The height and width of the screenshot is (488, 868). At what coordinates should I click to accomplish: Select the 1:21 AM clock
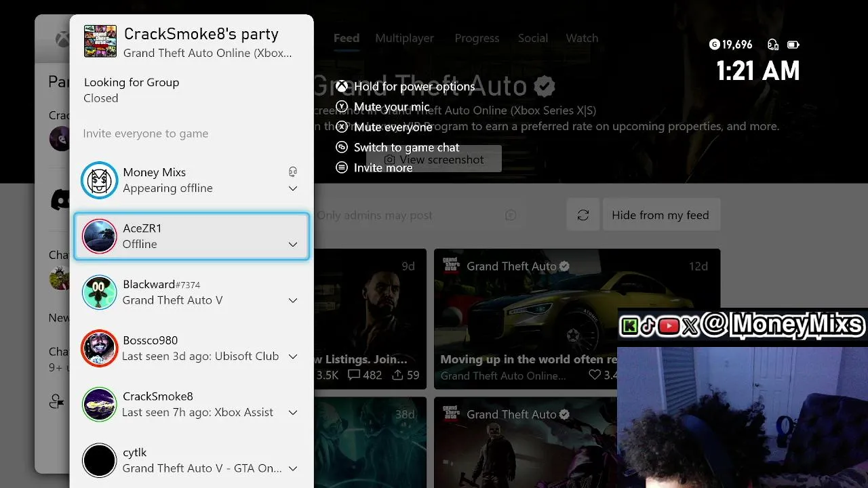[758, 70]
